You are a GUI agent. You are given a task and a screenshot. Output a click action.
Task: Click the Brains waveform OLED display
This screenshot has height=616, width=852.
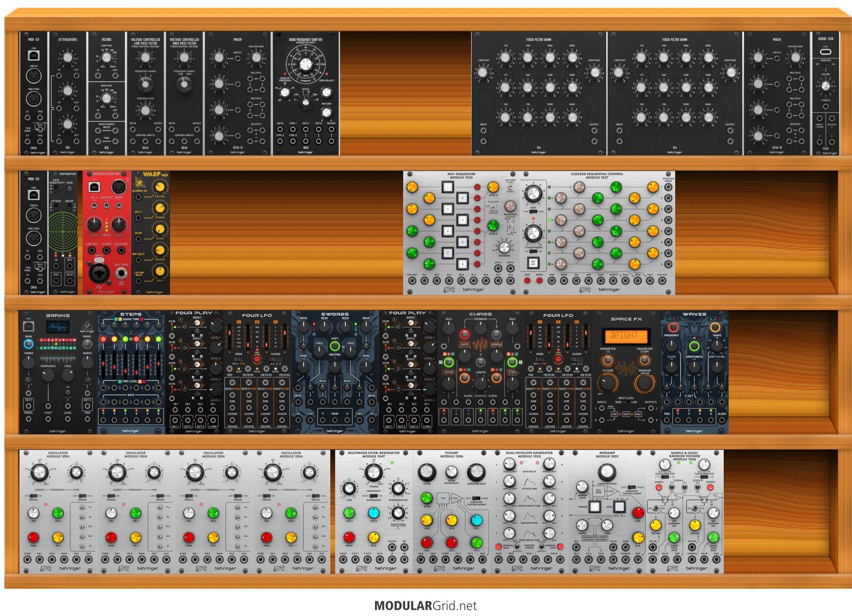[x=58, y=327]
